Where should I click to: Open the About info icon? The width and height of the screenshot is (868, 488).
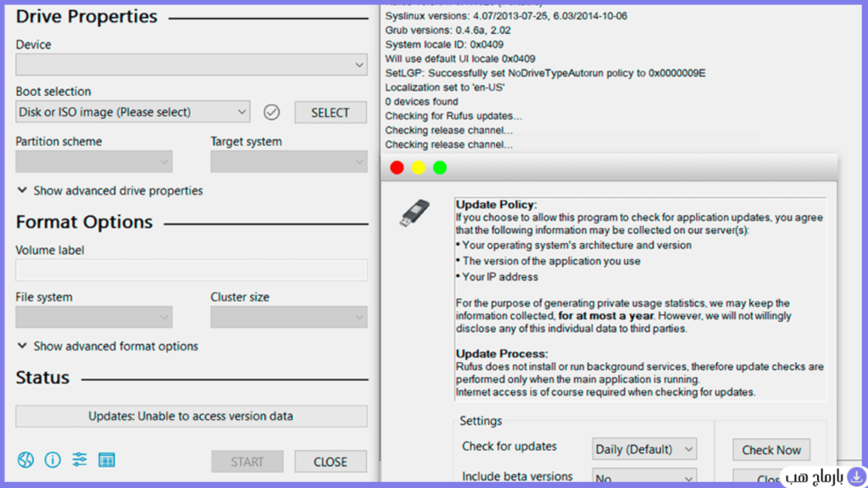53,460
